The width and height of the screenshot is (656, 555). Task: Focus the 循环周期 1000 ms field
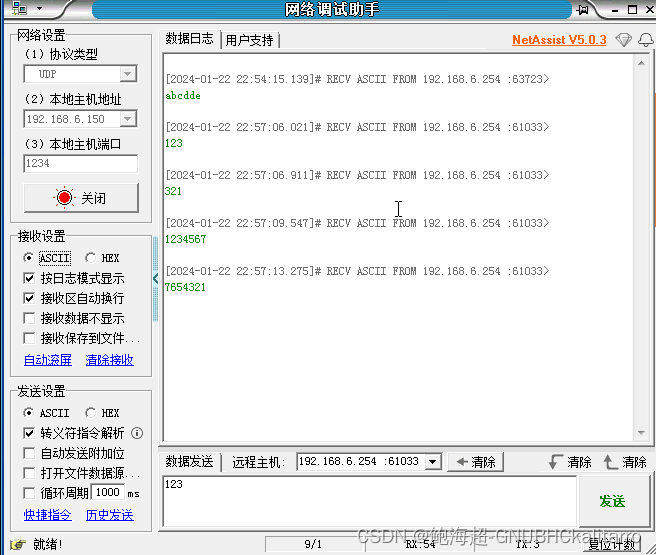[x=108, y=492]
